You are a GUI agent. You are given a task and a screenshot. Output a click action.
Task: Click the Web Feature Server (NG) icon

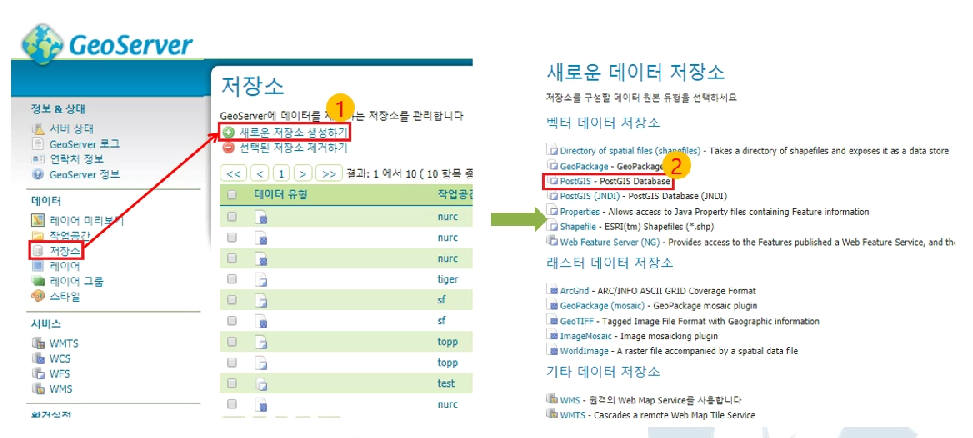pos(552,241)
